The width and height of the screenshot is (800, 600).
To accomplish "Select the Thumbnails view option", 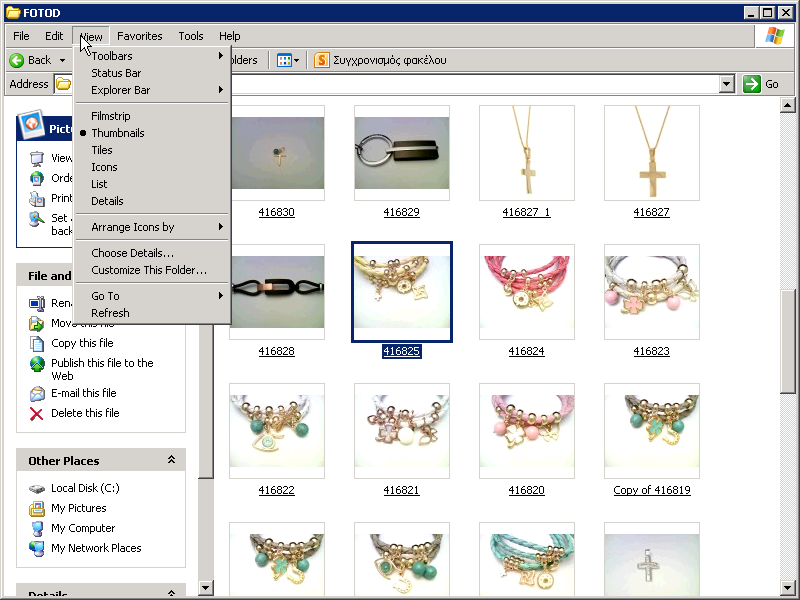I will (118, 133).
